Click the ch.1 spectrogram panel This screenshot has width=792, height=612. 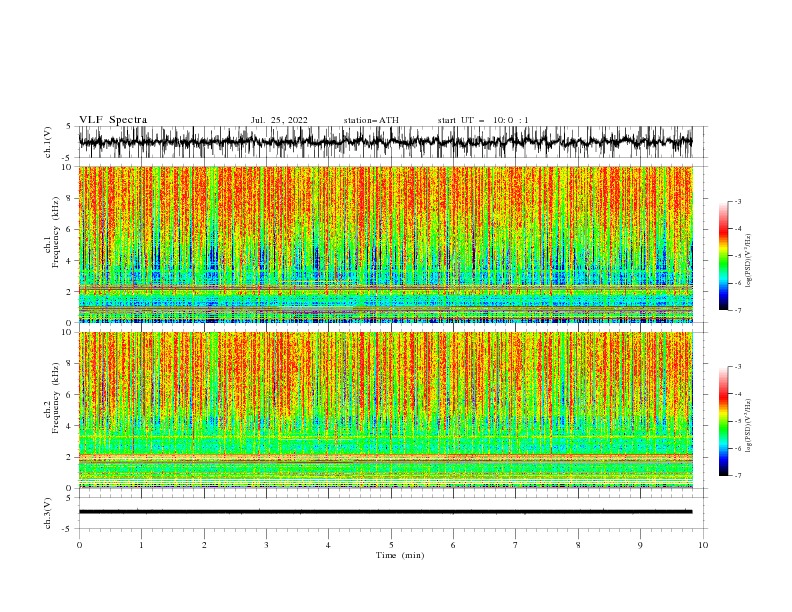(385, 244)
